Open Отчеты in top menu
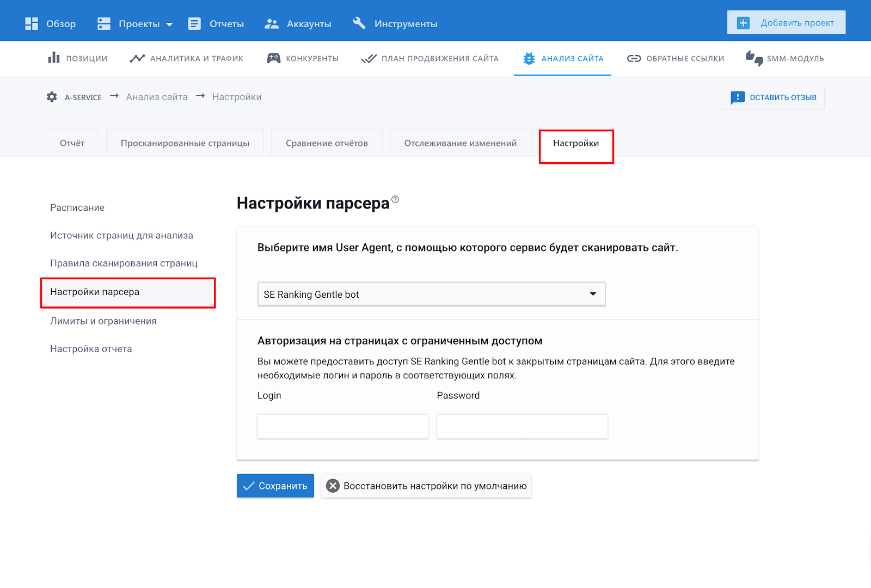This screenshot has width=871, height=588. 216,23
